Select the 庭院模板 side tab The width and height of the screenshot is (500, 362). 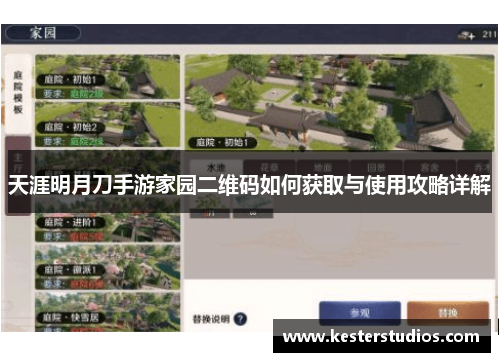(18, 93)
